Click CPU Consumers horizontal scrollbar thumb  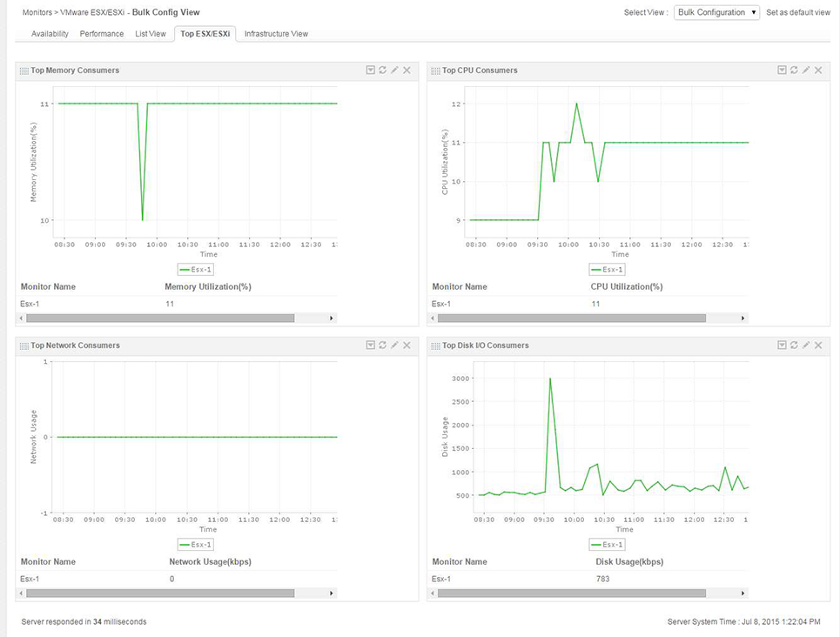click(x=572, y=318)
